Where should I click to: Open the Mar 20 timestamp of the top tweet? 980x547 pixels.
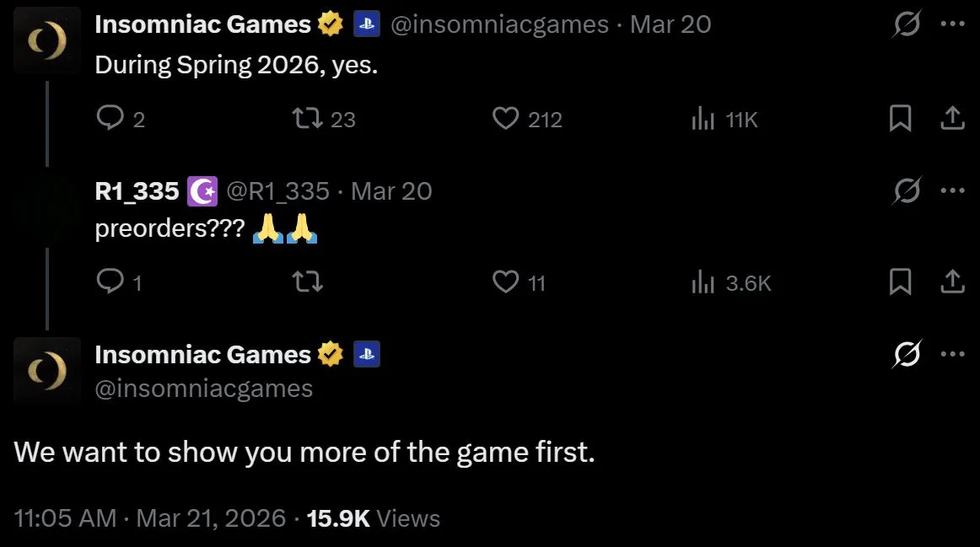pyautogui.click(x=670, y=24)
